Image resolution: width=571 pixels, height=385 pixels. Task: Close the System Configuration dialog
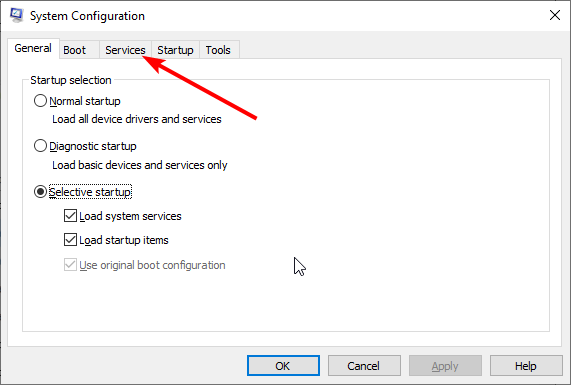click(x=555, y=15)
